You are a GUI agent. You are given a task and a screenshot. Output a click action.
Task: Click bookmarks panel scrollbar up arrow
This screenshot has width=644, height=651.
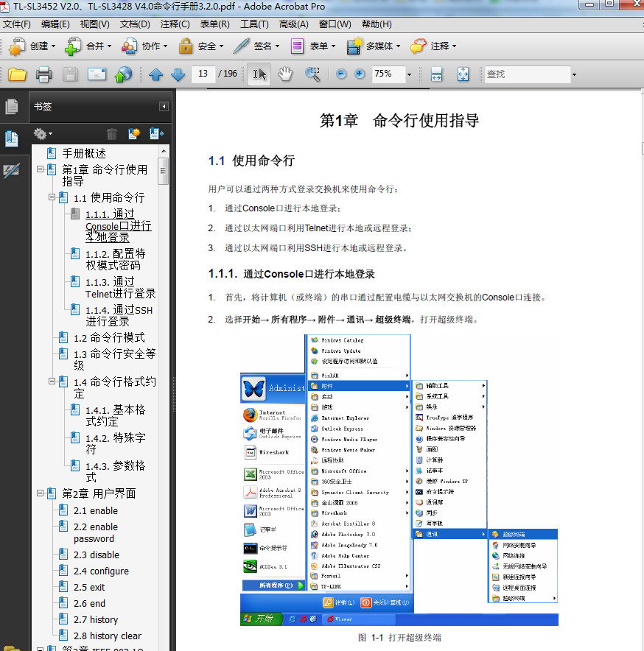point(164,151)
